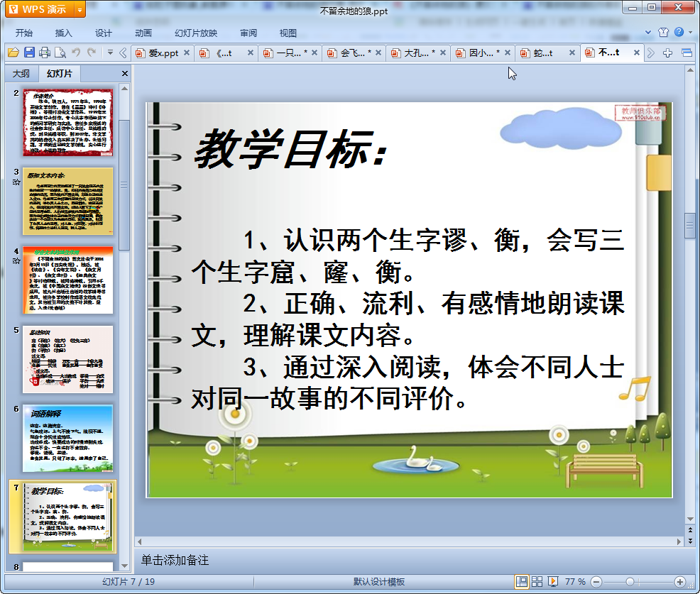This screenshot has height=594, width=700.
Task: Select slide 7 thumbnail 教学目标
Action: 68,517
